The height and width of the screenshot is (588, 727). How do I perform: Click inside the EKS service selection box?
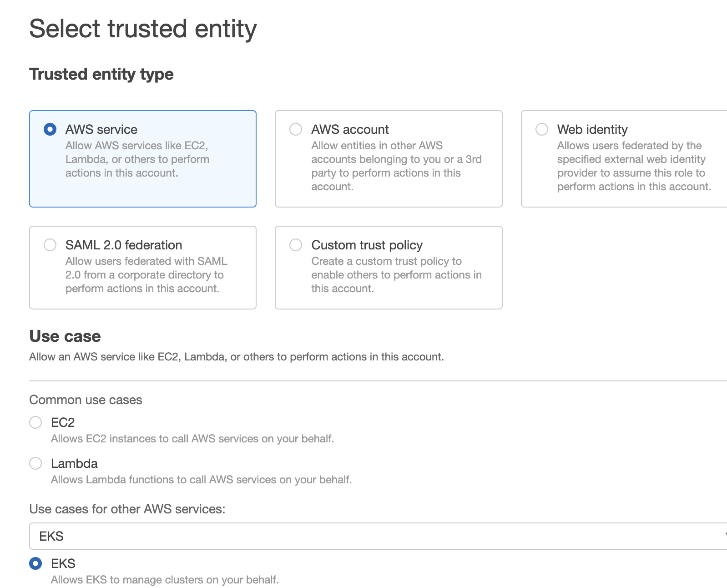point(182,536)
